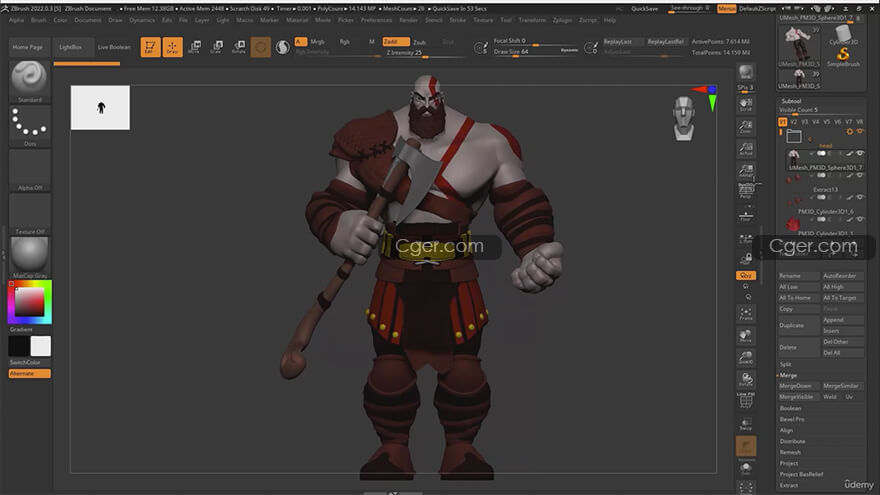Select the Cylinder3D tool thumbnail
Image resolution: width=880 pixels, height=495 pixels.
tap(843, 35)
